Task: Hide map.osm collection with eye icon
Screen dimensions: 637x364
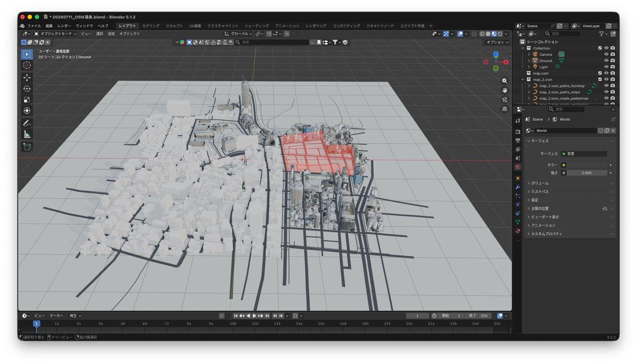Action: tap(606, 73)
